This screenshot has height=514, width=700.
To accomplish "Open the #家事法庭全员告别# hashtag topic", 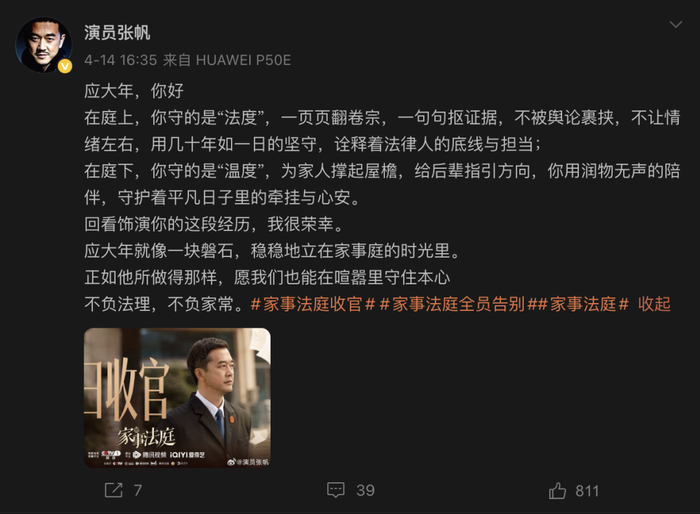I will [x=460, y=304].
